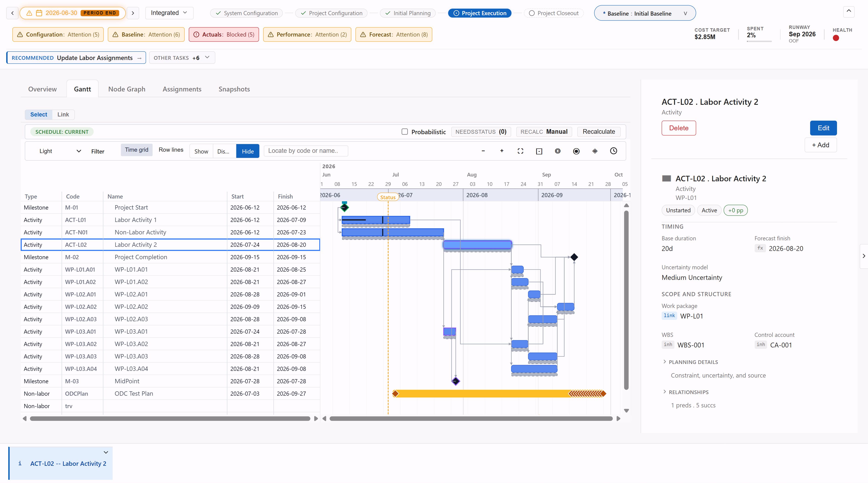Viewport: 868px width, 483px height.
Task: Collapse the ACT-L02 bottom info panel
Action: pos(106,452)
